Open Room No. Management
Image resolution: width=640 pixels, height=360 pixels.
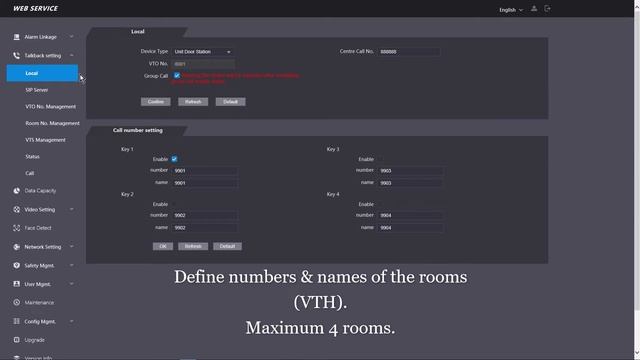[52, 123]
